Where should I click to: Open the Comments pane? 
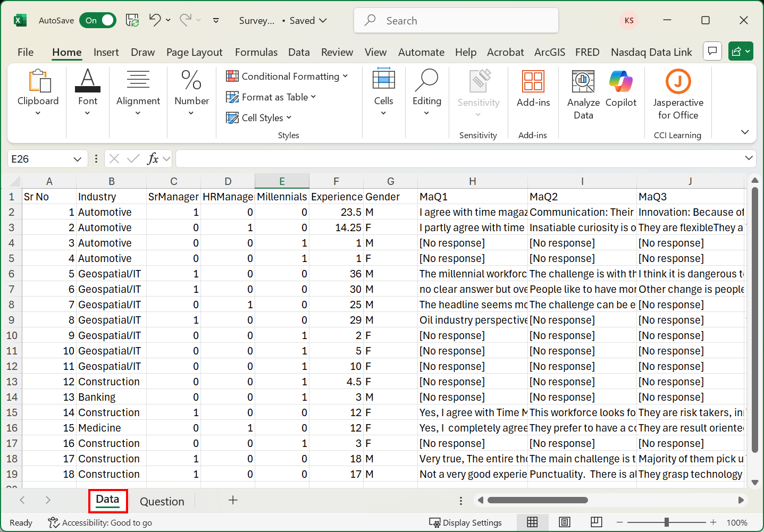click(712, 51)
